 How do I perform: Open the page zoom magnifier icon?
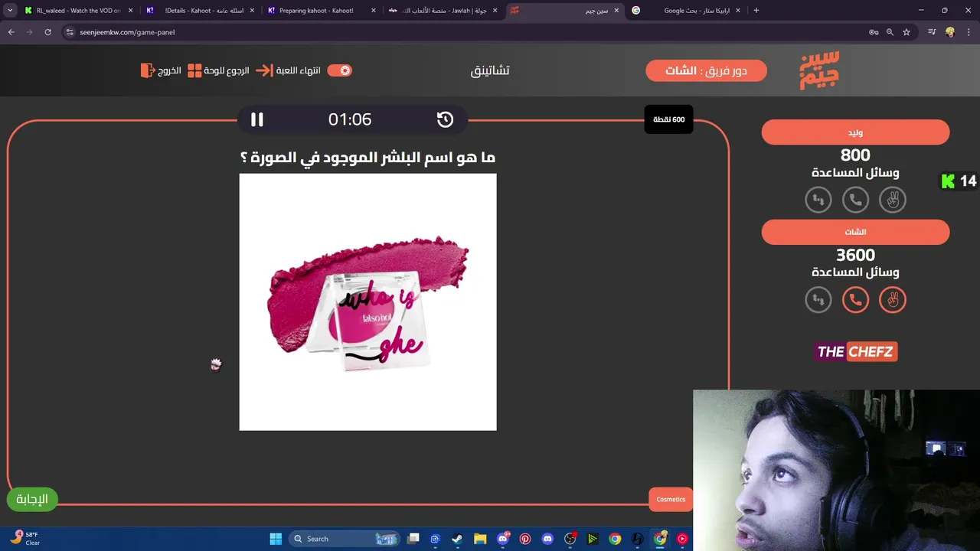click(890, 32)
